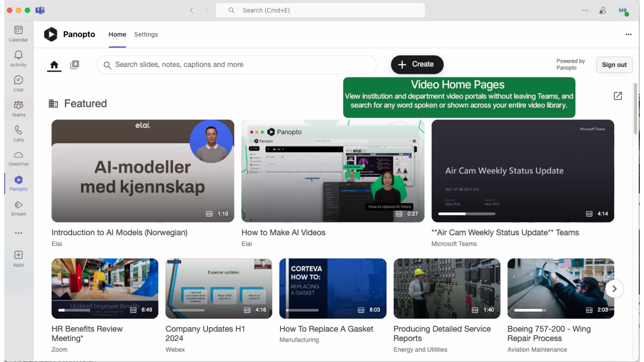The width and height of the screenshot is (644, 362).
Task: Open the Corteva gasket video thumbnail
Action: 333,288
